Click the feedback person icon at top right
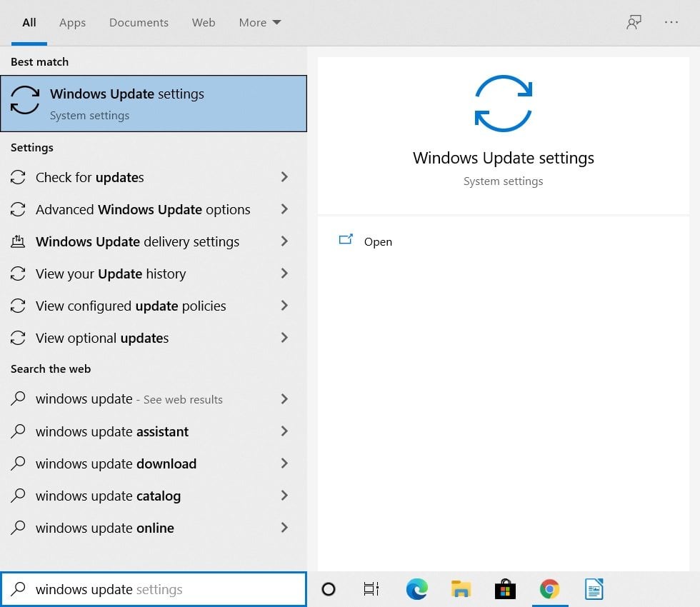 pos(634,22)
